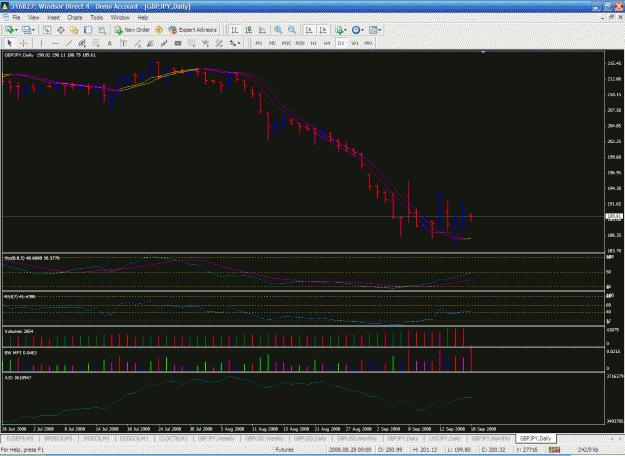Select the D1 timeframe button

point(341,43)
